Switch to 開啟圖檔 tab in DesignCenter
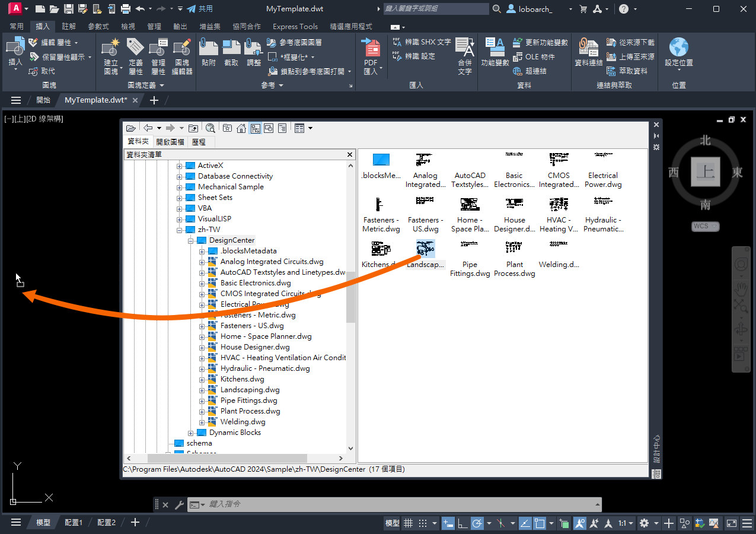 (170, 142)
